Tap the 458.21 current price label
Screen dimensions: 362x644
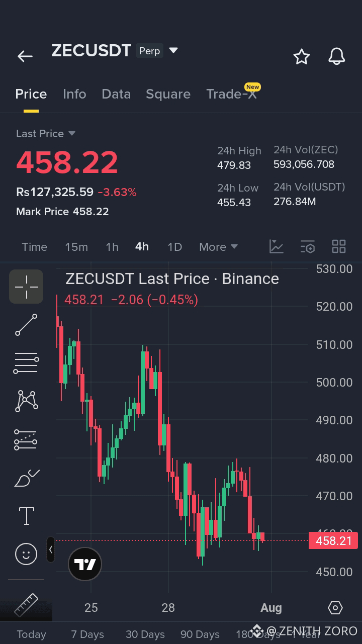333,540
